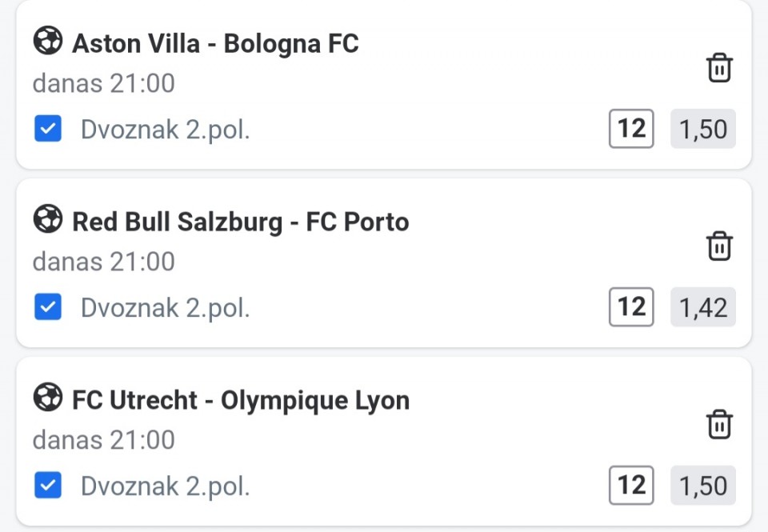Select the 12 outcome box for Salzburg match
768x532 pixels.
tap(631, 307)
